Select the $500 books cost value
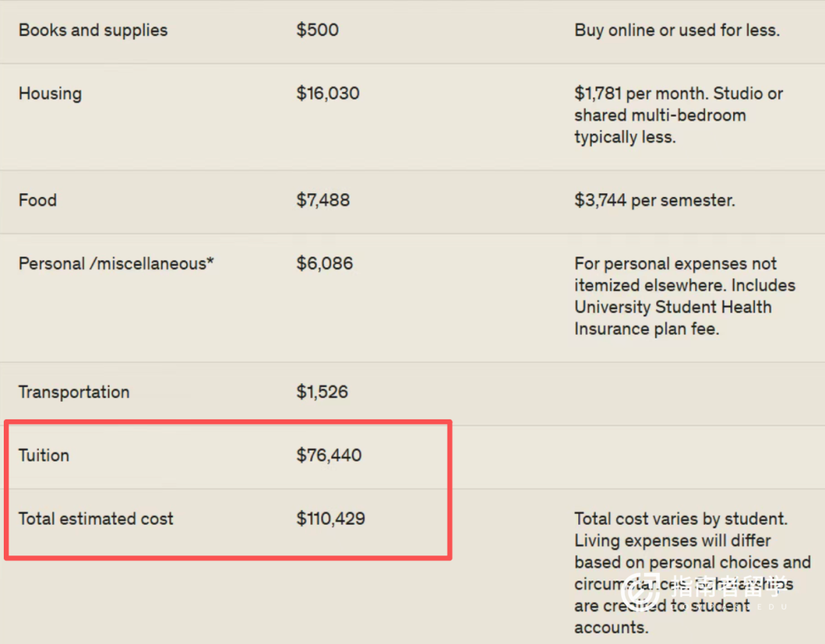 pyautogui.click(x=318, y=31)
